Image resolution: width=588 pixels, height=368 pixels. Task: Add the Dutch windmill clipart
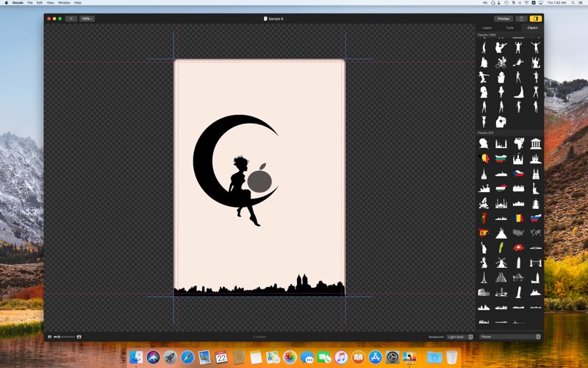(x=501, y=262)
